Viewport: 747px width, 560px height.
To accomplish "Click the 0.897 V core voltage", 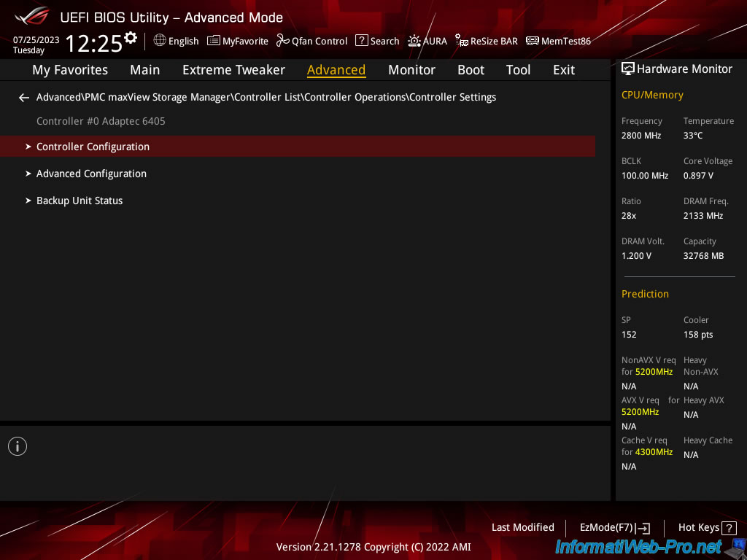I will 698,176.
